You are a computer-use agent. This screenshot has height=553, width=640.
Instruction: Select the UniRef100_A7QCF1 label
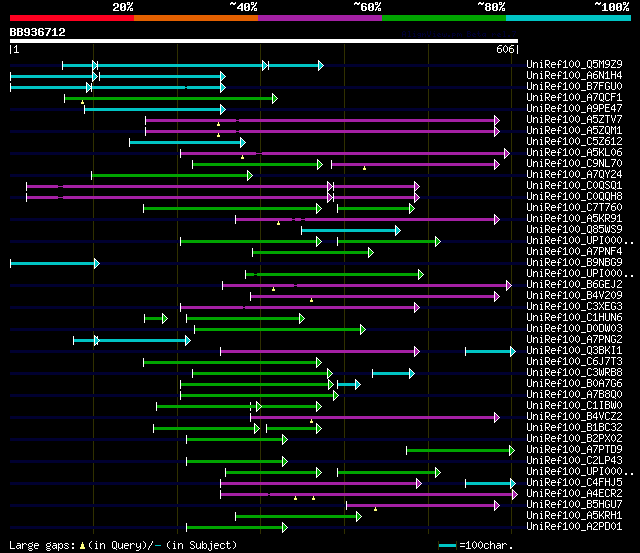click(x=574, y=98)
